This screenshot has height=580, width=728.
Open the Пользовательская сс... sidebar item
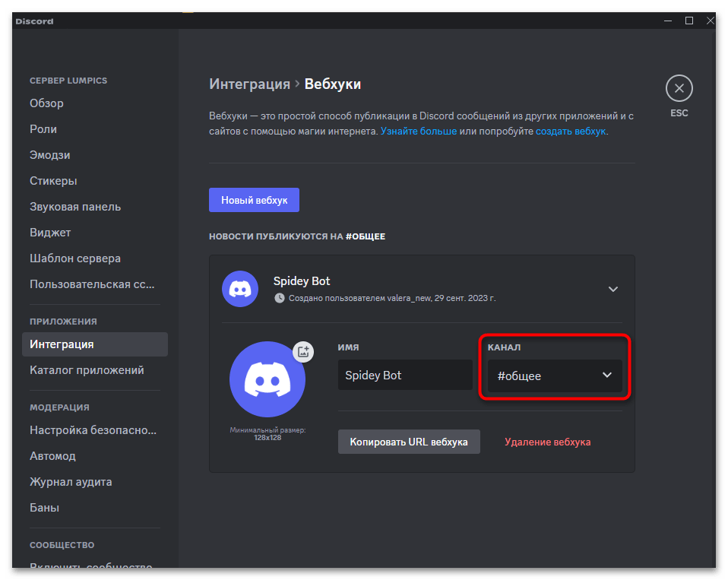click(x=95, y=284)
